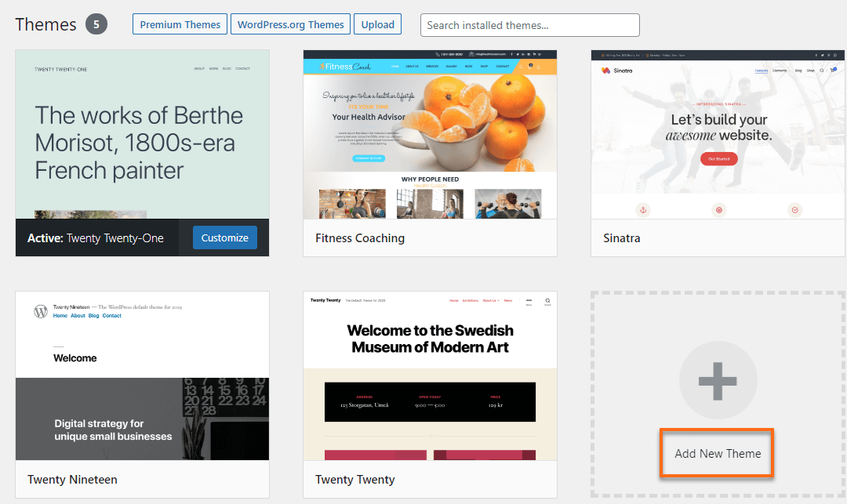Select the Twenty Twenty-One Berthe Morisot thumbnail
Viewport: 847px width, 504px height.
[142, 134]
